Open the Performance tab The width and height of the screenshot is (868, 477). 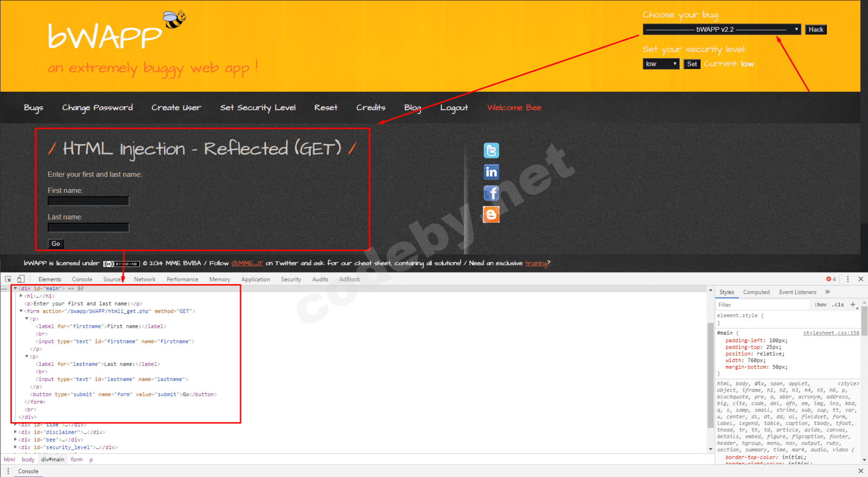(x=182, y=279)
